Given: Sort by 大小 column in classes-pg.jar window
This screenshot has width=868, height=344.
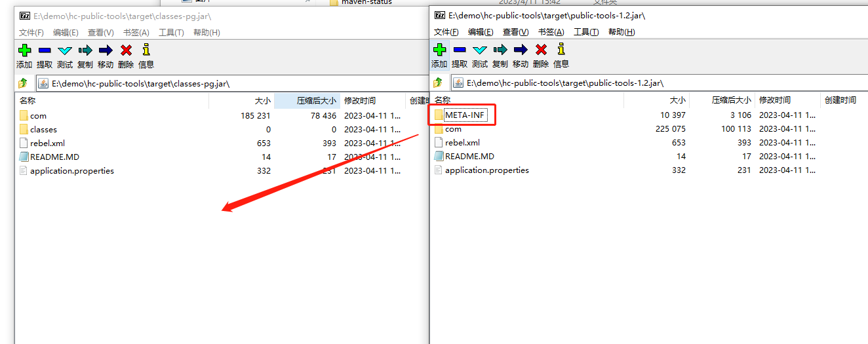Looking at the screenshot, I should pos(241,101).
